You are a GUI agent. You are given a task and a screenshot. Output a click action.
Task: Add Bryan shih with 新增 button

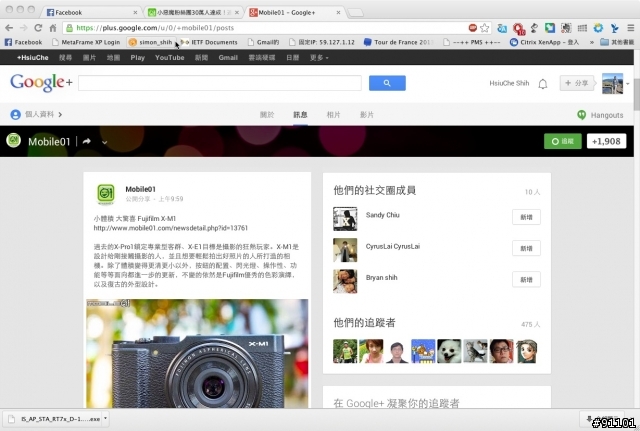click(x=526, y=280)
